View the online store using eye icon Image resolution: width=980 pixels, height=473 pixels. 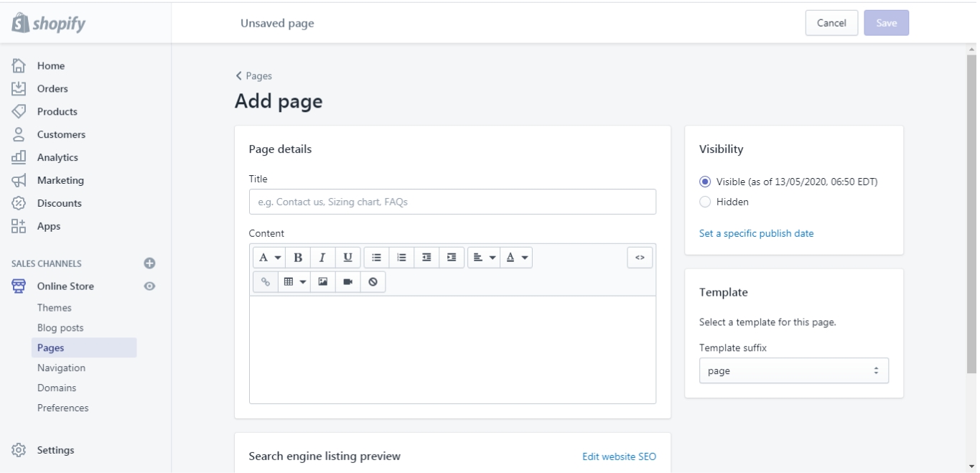click(149, 286)
